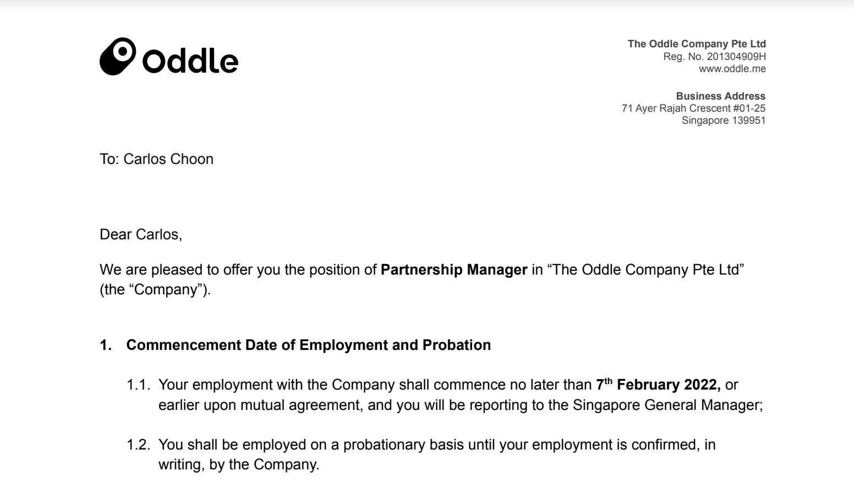Select the bold Partnership Manager title
Viewport: 854px width, 504px height.
(x=454, y=270)
